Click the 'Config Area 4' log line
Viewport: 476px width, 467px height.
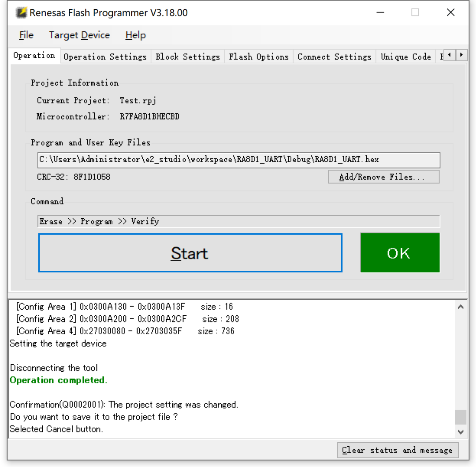[125, 331]
